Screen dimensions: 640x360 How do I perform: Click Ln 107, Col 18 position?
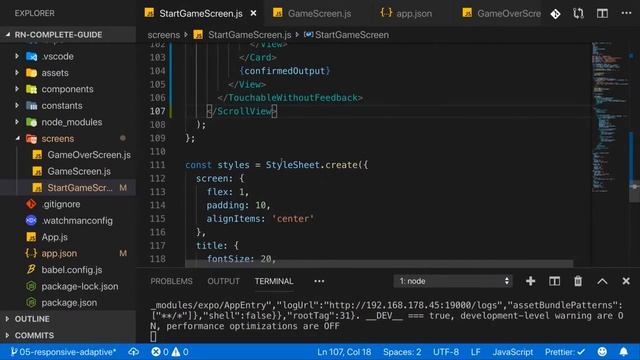tap(344, 351)
